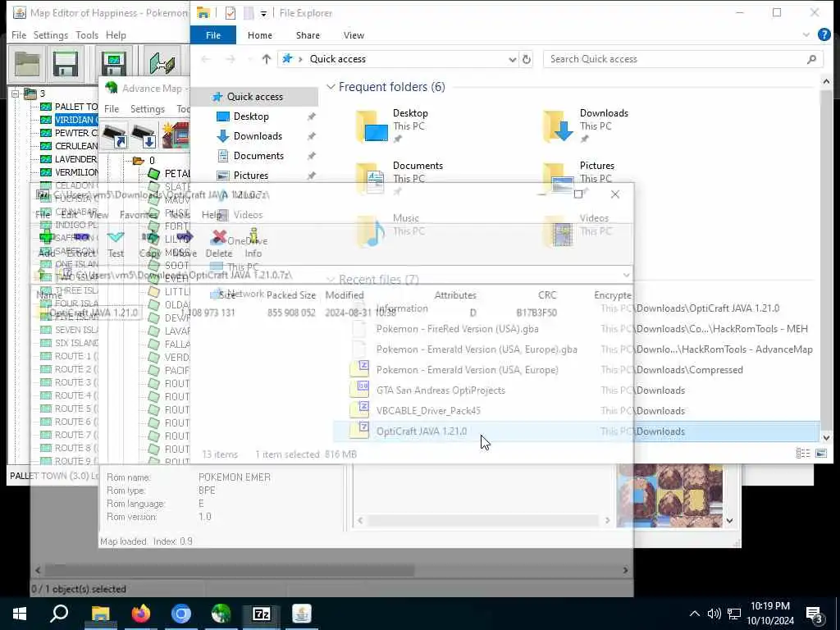Open File Explorer help (blue question mark)
This screenshot has height=630, width=840.
point(824,34)
